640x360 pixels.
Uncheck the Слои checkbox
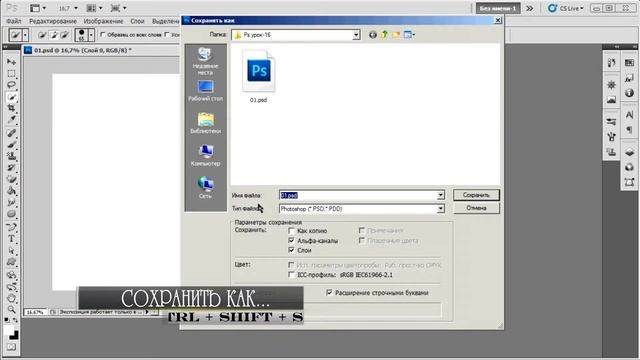pos(291,250)
